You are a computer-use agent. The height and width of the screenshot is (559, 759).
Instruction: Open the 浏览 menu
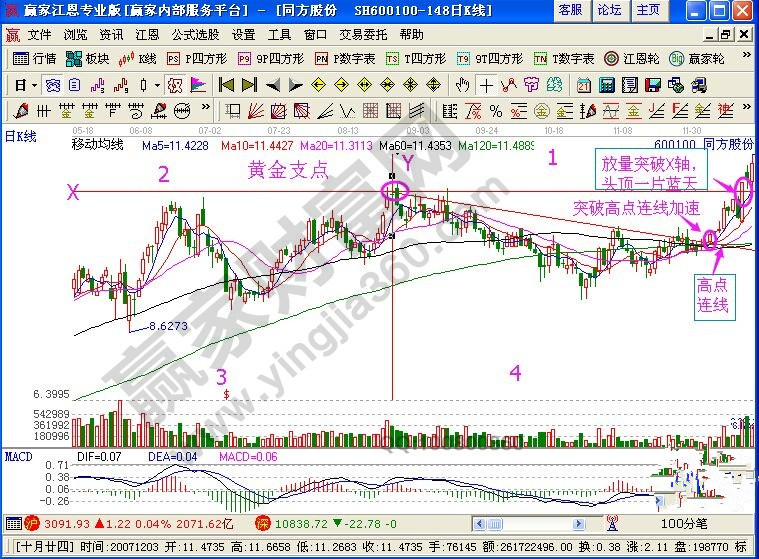[x=75, y=35]
